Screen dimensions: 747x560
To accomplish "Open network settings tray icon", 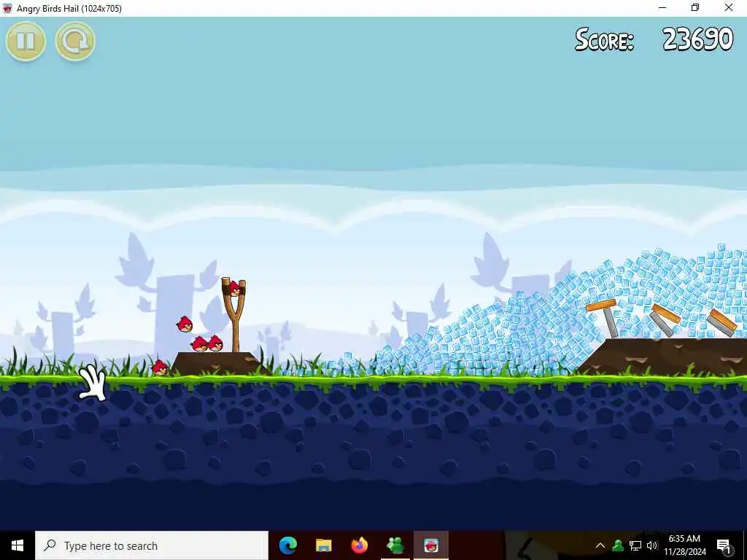I will tap(635, 545).
